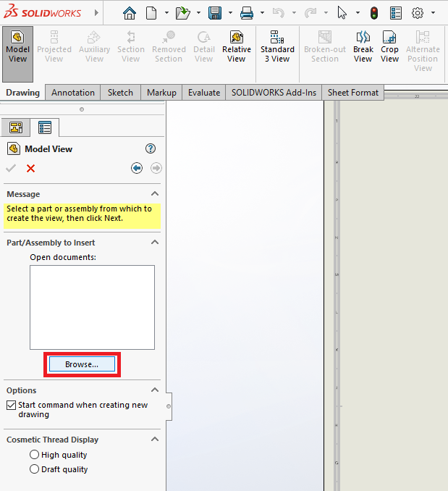Click the Home icon in top toolbar

click(130, 13)
